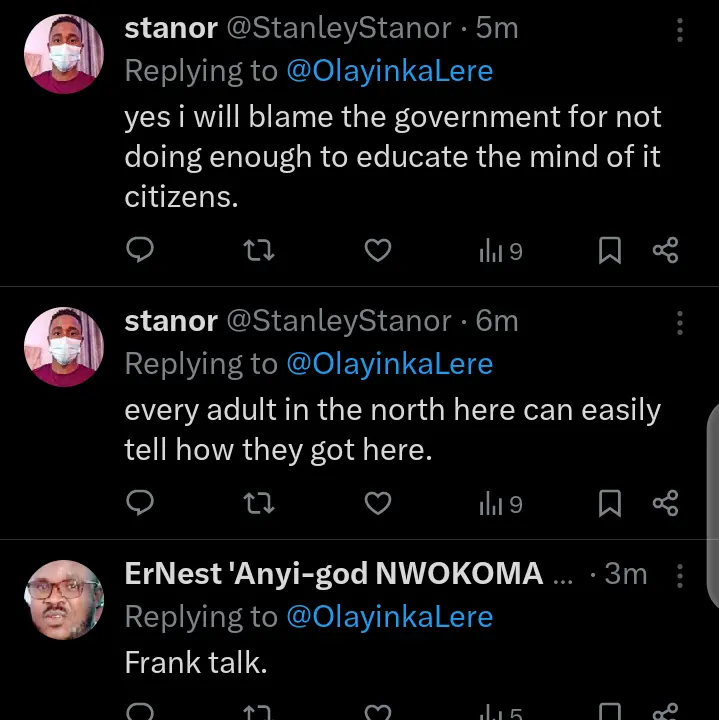Reply to stanor's tweet about blaming government
This screenshot has width=719, height=720.
(x=141, y=250)
